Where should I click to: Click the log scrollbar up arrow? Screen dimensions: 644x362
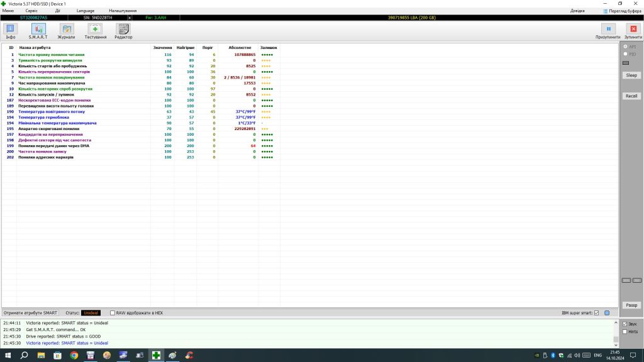616,323
